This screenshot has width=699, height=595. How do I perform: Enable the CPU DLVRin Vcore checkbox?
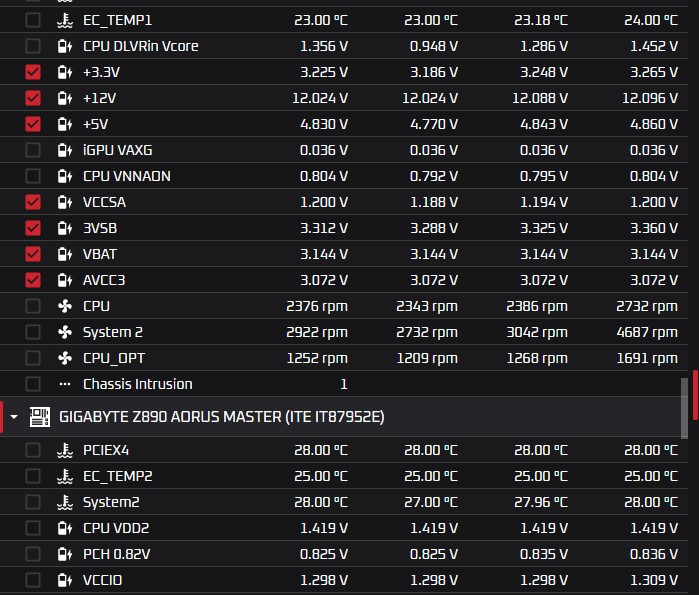(33, 46)
